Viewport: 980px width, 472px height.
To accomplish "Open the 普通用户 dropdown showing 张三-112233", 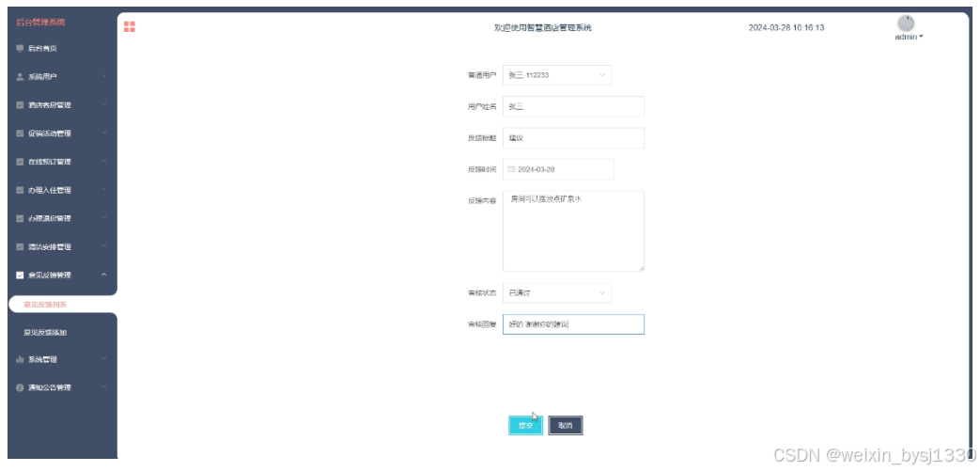I will [557, 75].
